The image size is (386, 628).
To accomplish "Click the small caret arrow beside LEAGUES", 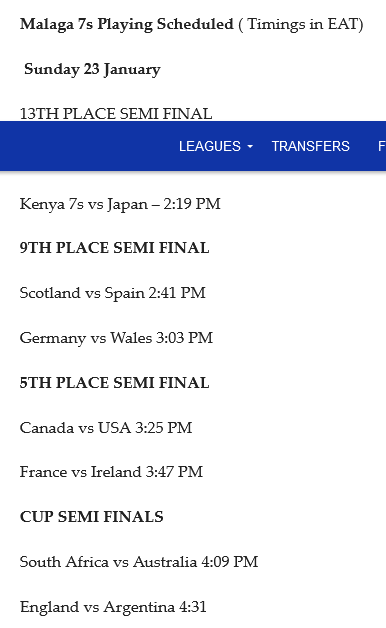I will (x=250, y=147).
